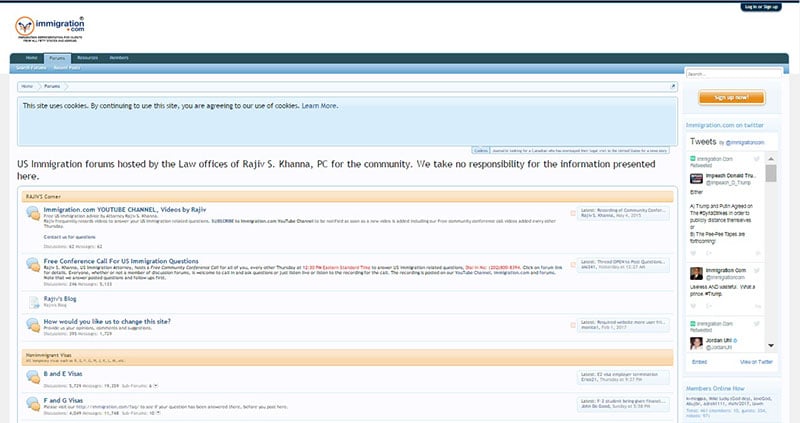Open Immigration.com YOUTUBE CHANNEL forum link
This screenshot has width=800, height=423.
click(125, 209)
